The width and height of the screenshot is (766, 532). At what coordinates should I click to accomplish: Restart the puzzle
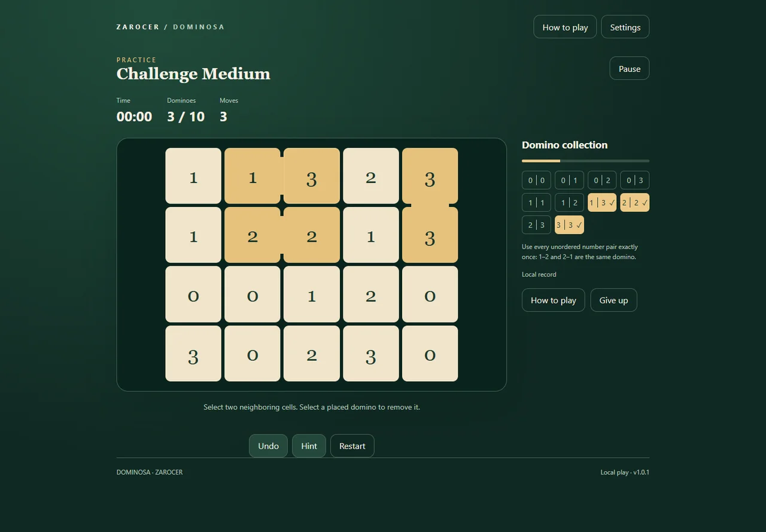pos(352,446)
